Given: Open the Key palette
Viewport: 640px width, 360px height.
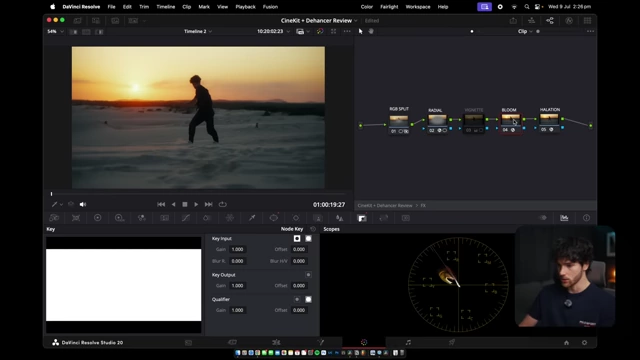Looking at the screenshot, I should pyautogui.click(x=362, y=218).
